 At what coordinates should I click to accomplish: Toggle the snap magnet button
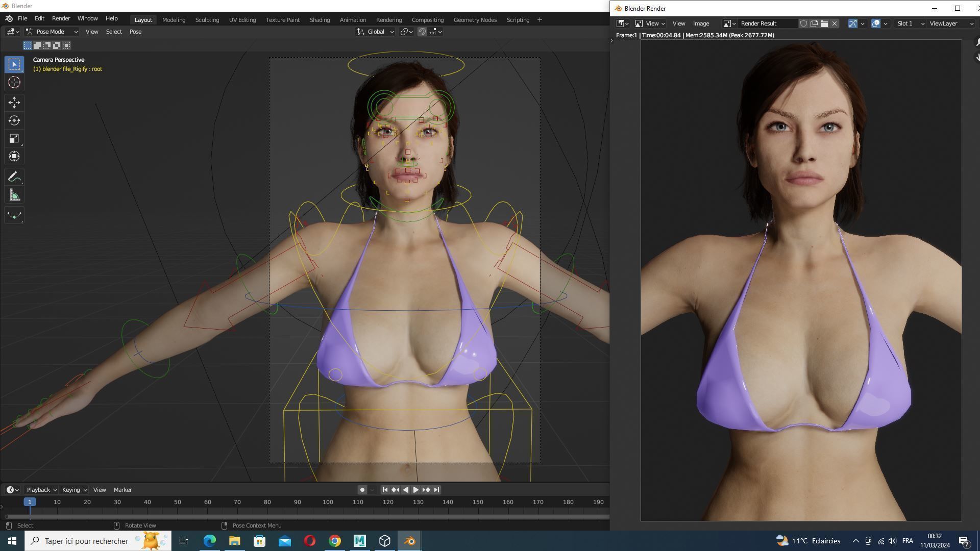[422, 32]
